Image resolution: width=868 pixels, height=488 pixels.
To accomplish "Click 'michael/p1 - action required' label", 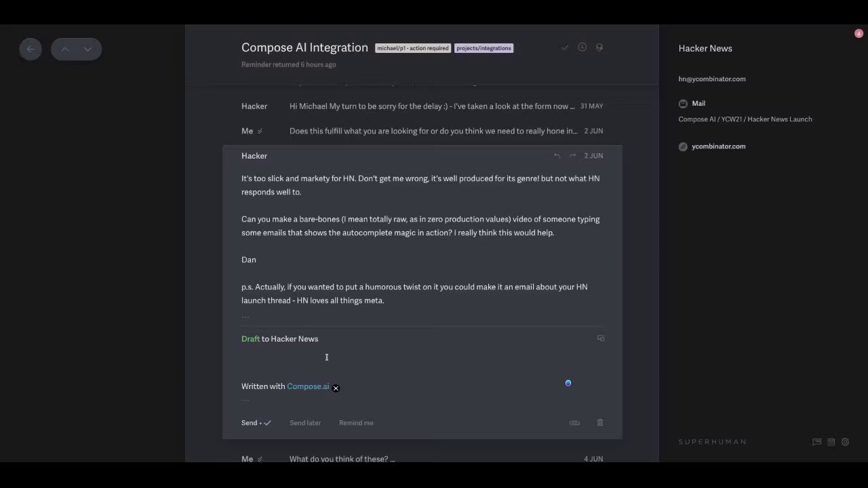I will pos(413,48).
